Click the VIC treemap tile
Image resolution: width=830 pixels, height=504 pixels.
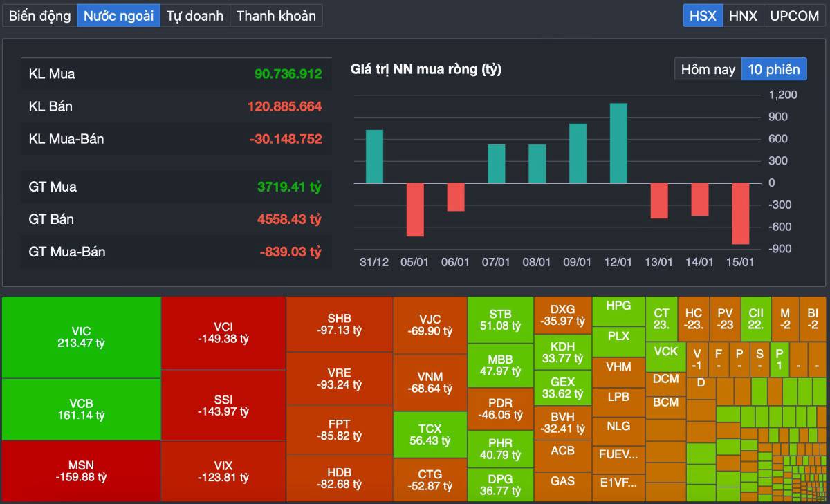point(81,337)
